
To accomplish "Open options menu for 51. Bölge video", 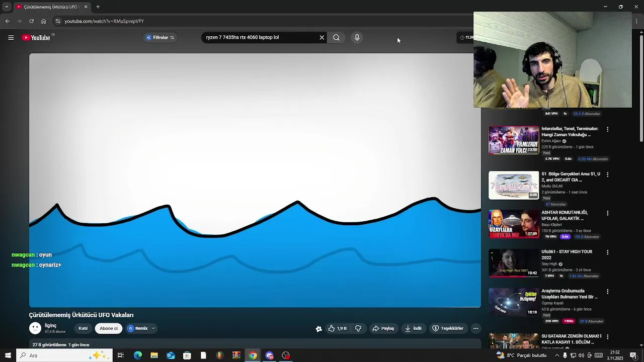I will [607, 174].
